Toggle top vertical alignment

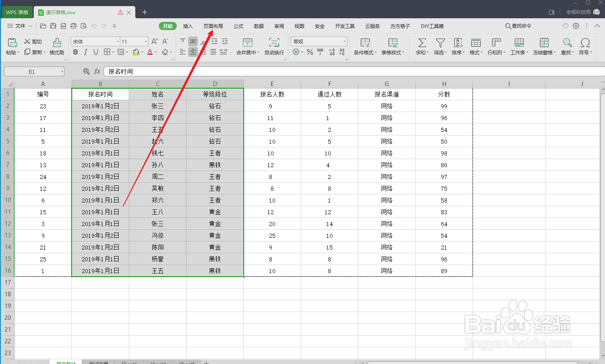tap(183, 41)
